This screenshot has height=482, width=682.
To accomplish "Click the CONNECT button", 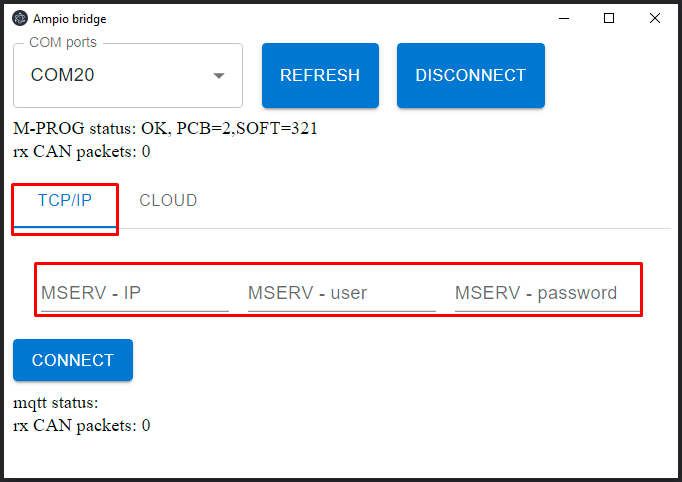I will (x=73, y=360).
